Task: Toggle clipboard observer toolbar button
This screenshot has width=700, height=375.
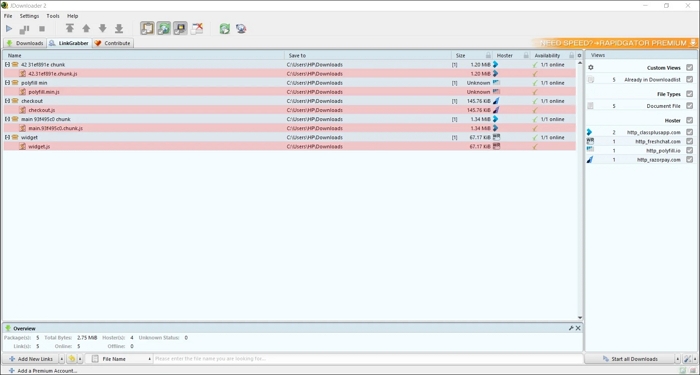Action: [147, 29]
